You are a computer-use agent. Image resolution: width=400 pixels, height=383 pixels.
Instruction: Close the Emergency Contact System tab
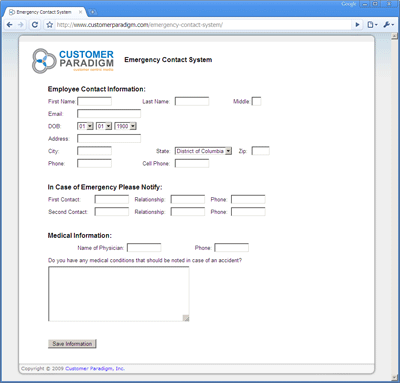[x=80, y=12]
